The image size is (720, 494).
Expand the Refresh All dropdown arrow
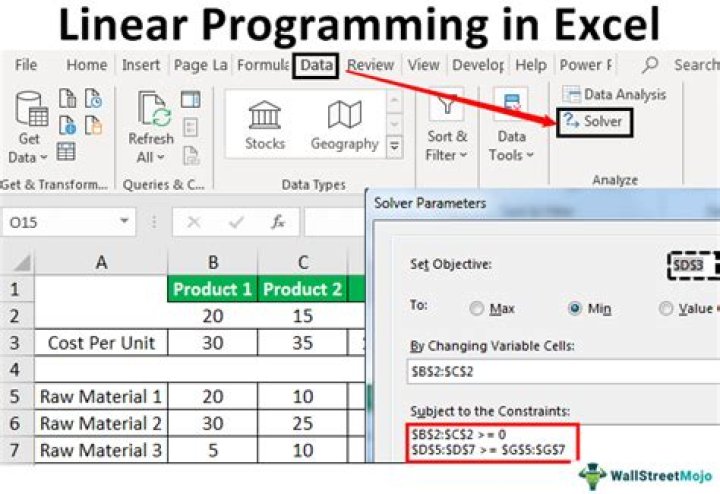(x=161, y=157)
